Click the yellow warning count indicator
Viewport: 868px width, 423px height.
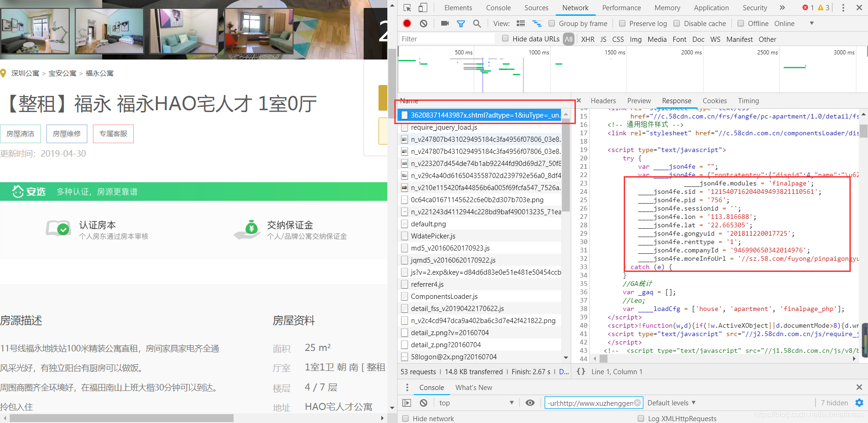click(x=823, y=8)
